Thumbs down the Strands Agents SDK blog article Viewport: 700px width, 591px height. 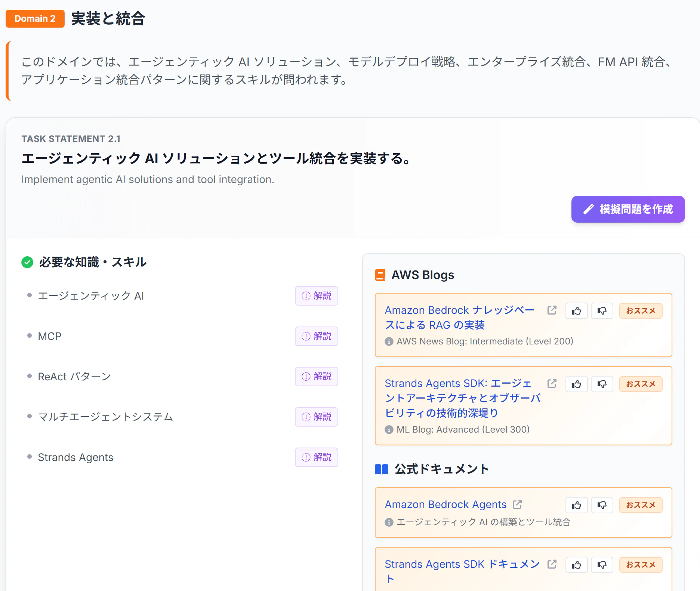[x=602, y=384]
